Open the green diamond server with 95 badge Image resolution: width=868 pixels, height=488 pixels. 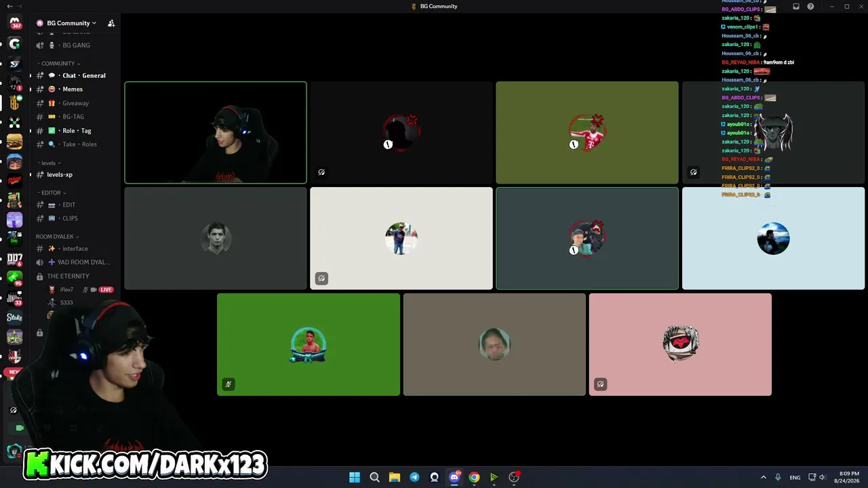[x=15, y=278]
